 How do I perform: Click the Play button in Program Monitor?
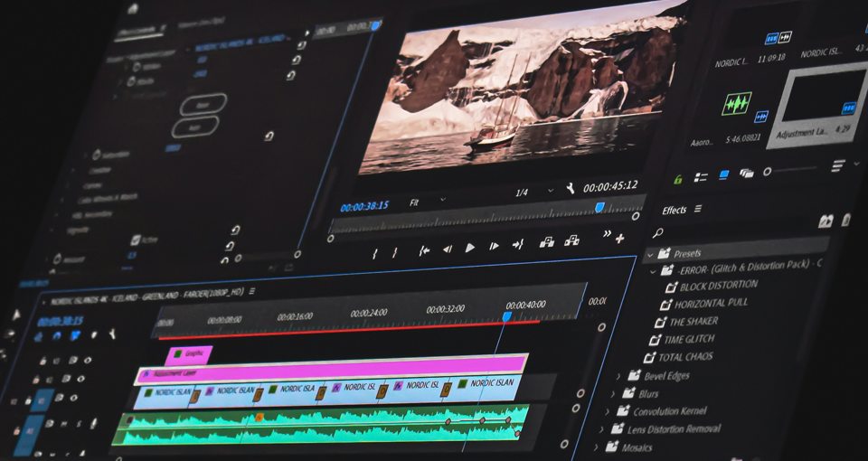470,248
